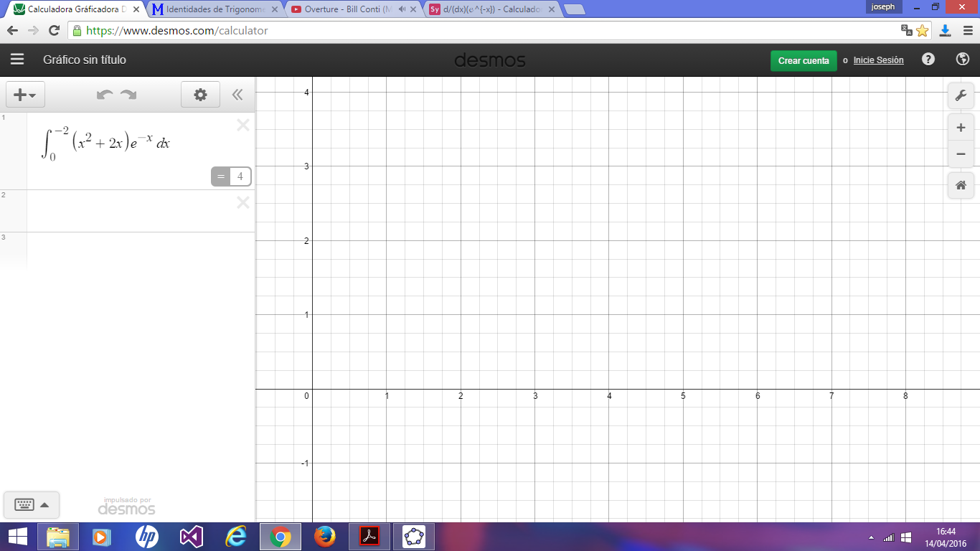
Task: Delete the integral expression in row 1
Action: (243, 126)
